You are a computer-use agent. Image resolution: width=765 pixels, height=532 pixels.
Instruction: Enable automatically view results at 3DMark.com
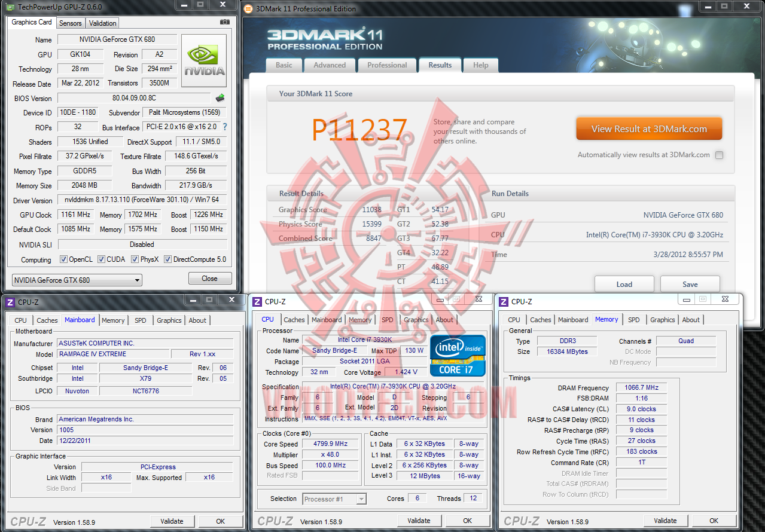tap(720, 155)
